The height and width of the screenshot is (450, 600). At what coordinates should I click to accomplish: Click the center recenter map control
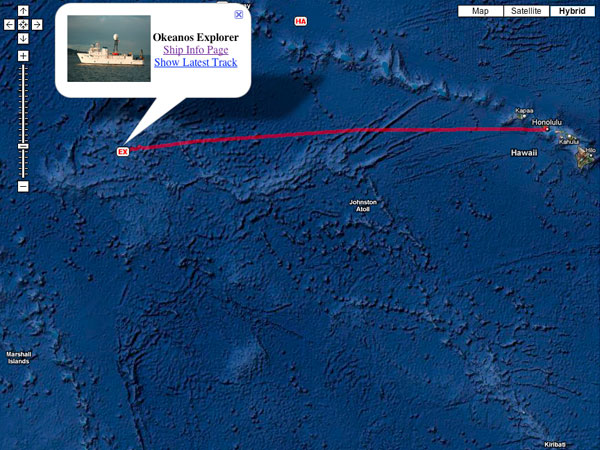pos(23,25)
